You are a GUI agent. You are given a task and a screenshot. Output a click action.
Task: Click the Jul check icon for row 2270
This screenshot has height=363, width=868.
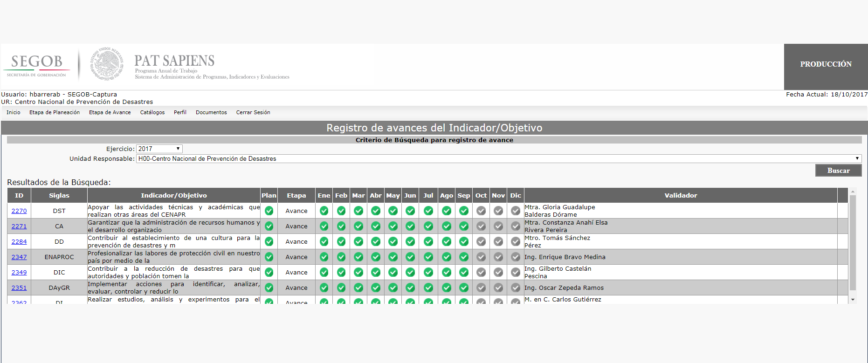[428, 211]
